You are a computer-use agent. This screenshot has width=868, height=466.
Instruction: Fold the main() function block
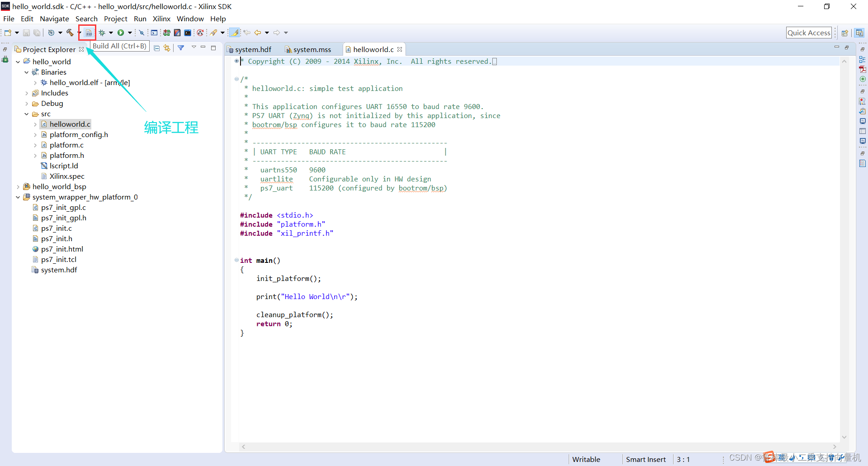(236, 260)
